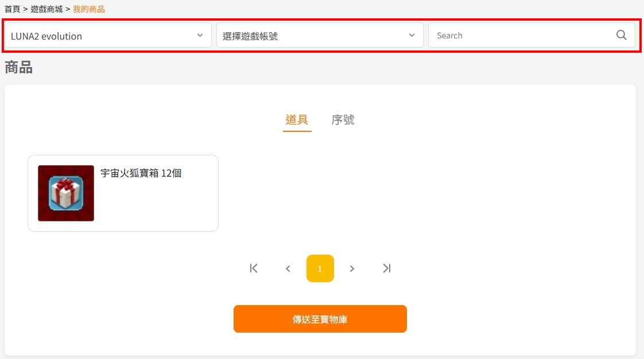Open the 首頁 breadcrumb link
The image size is (644, 359).
[x=12, y=9]
